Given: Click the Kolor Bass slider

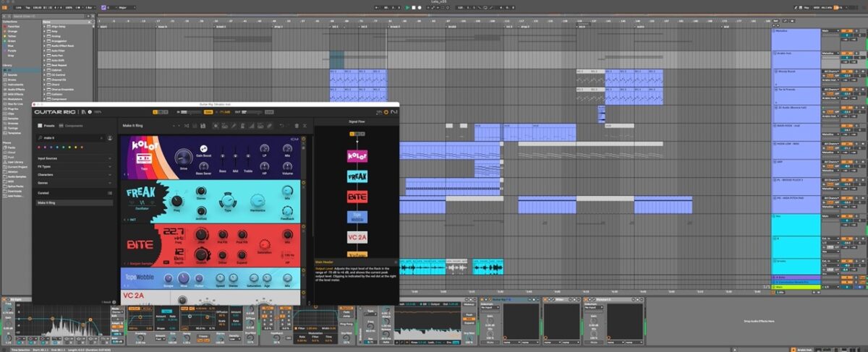Looking at the screenshot, I should (x=222, y=155).
